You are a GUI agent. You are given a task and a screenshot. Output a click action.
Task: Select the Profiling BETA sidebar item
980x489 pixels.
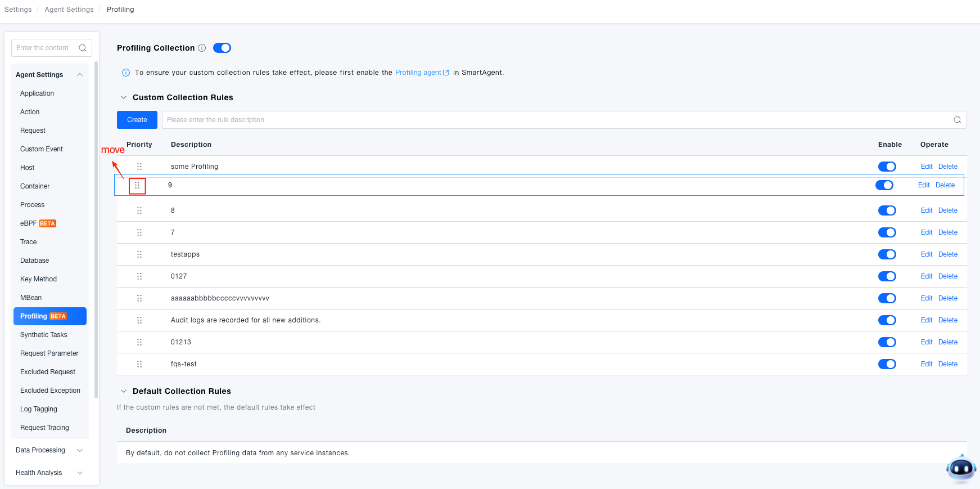(x=50, y=316)
